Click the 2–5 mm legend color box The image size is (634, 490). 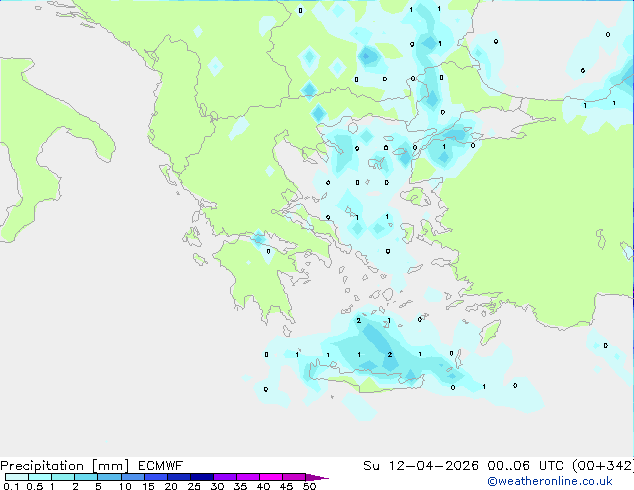86,477
